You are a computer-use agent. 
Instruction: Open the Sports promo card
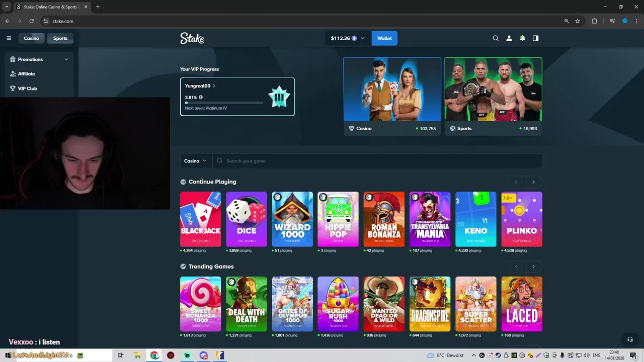(x=494, y=96)
